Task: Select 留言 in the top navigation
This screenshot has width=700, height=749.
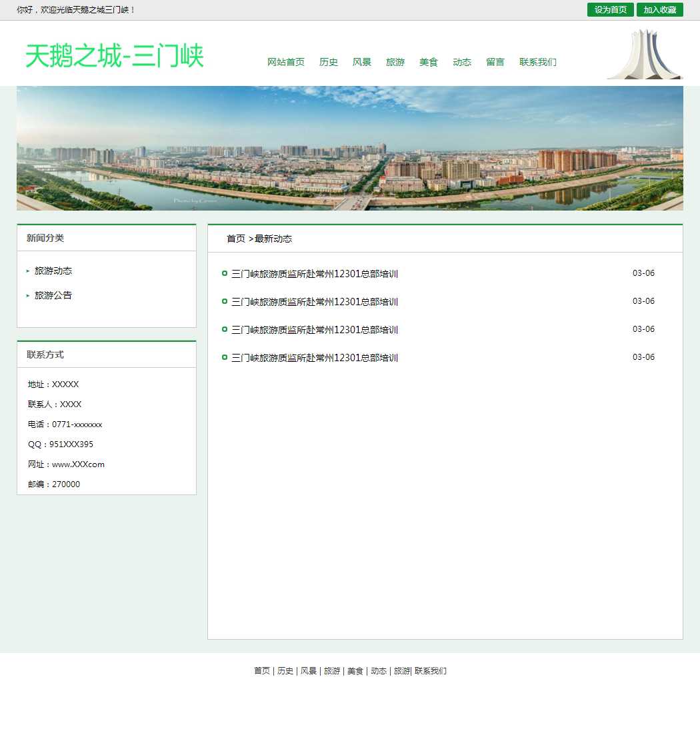Action: (495, 62)
